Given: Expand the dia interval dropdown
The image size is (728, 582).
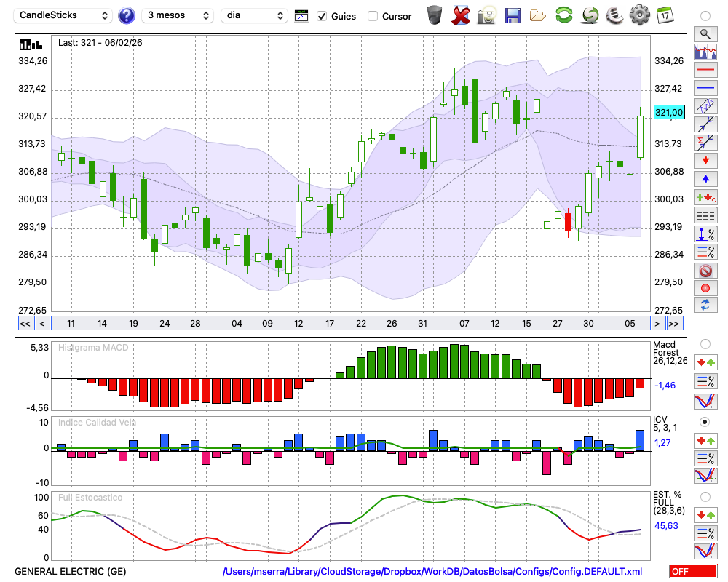Looking at the screenshot, I should pos(254,15).
